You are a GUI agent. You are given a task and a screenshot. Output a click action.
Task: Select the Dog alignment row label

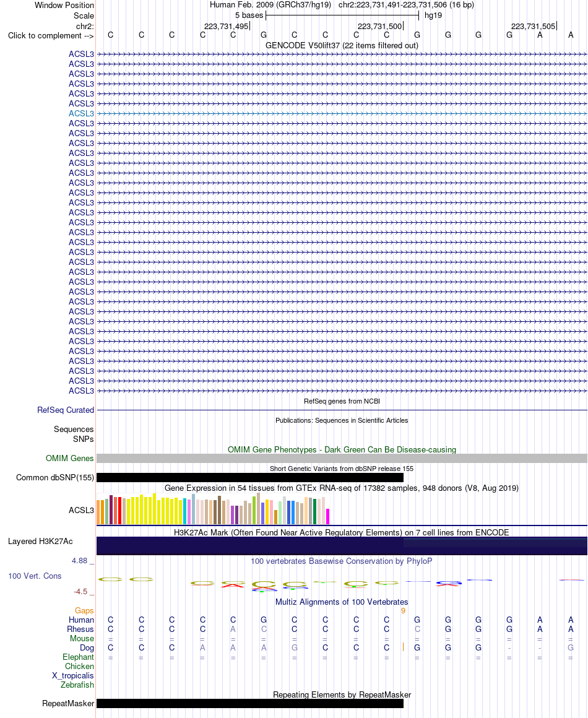point(87,648)
